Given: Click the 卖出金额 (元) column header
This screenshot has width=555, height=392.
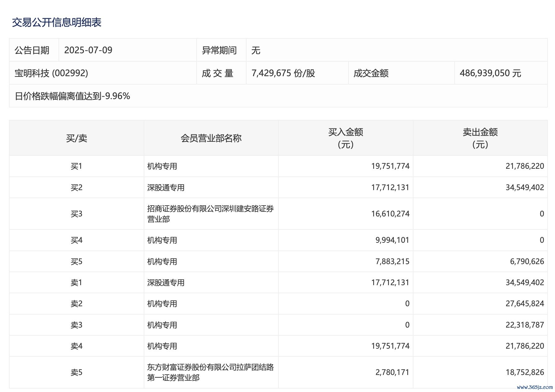Looking at the screenshot, I should tap(480, 138).
